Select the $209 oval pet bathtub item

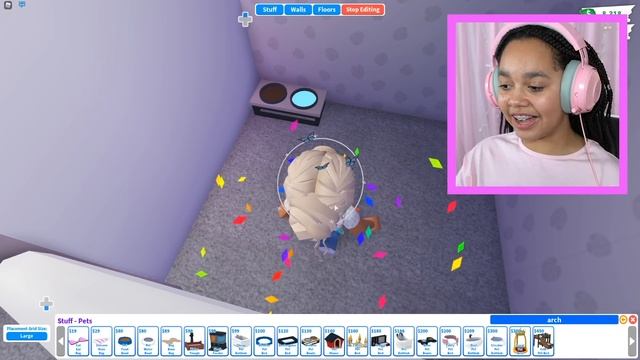pyautogui.click(x=473, y=341)
